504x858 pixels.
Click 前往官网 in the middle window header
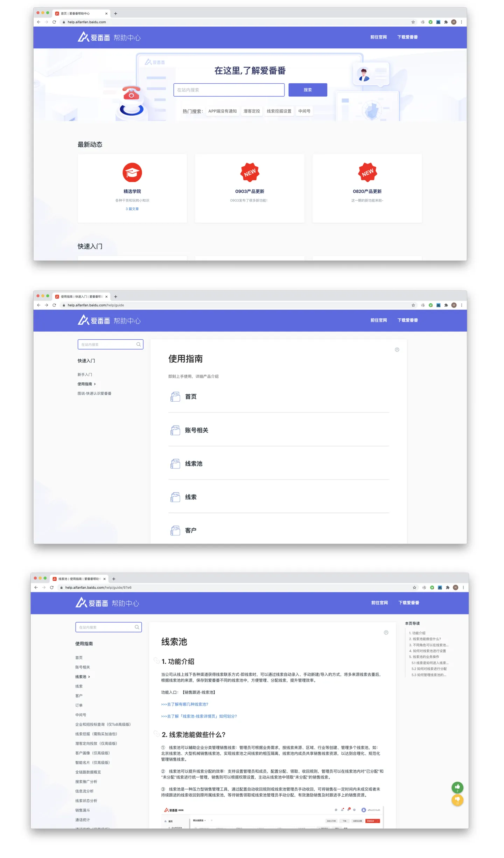pyautogui.click(x=379, y=320)
